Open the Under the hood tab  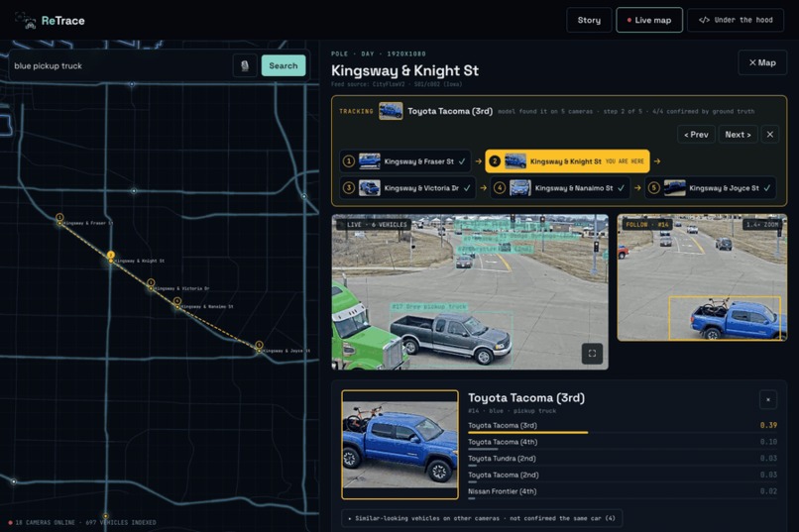pyautogui.click(x=736, y=21)
